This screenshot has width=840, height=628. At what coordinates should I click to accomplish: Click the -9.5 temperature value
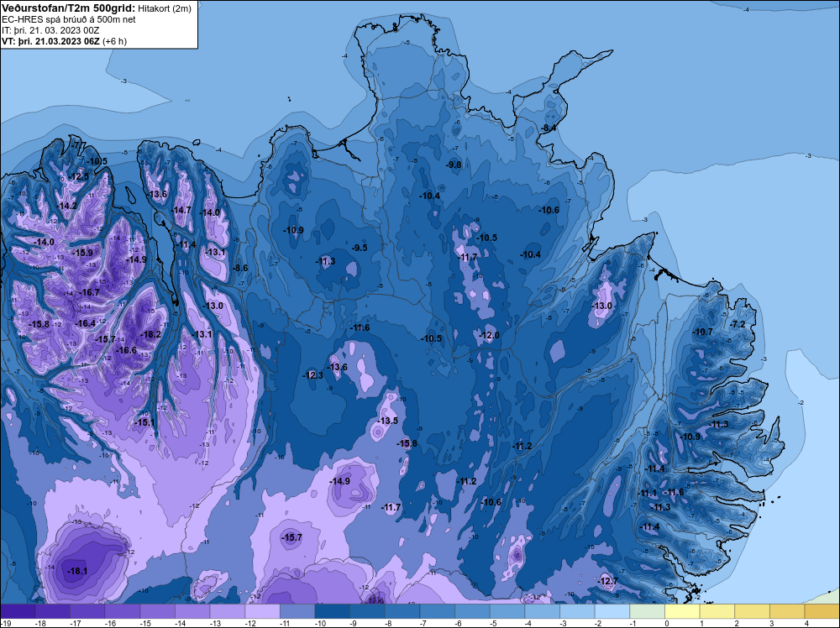(360, 248)
